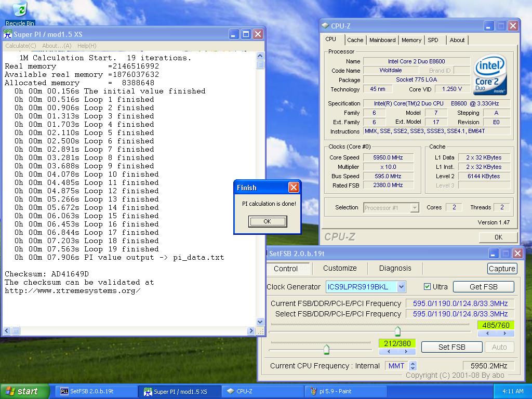Click the Select FSB frequency field
Viewport: 532px width, 399px height.
(460, 314)
